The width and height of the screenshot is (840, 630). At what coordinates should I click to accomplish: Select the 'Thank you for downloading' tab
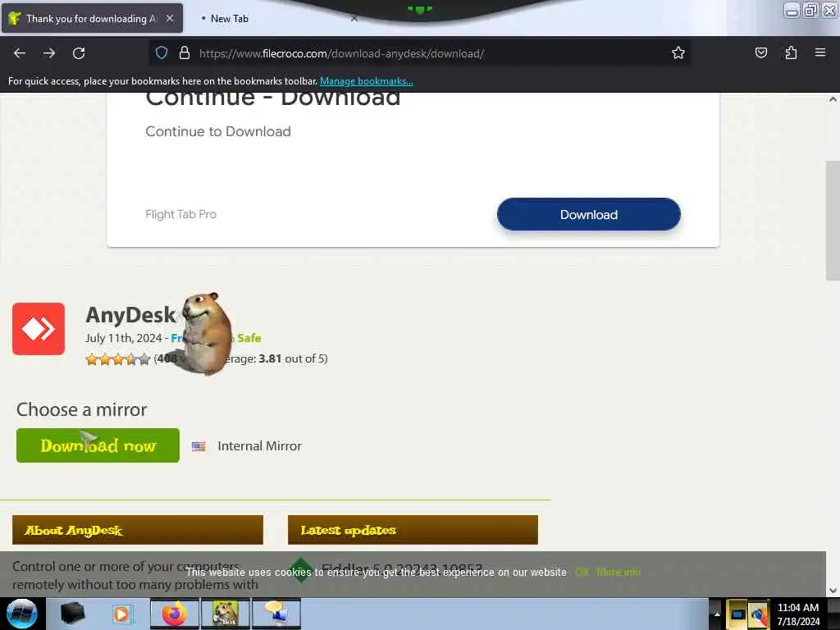tap(92, 18)
